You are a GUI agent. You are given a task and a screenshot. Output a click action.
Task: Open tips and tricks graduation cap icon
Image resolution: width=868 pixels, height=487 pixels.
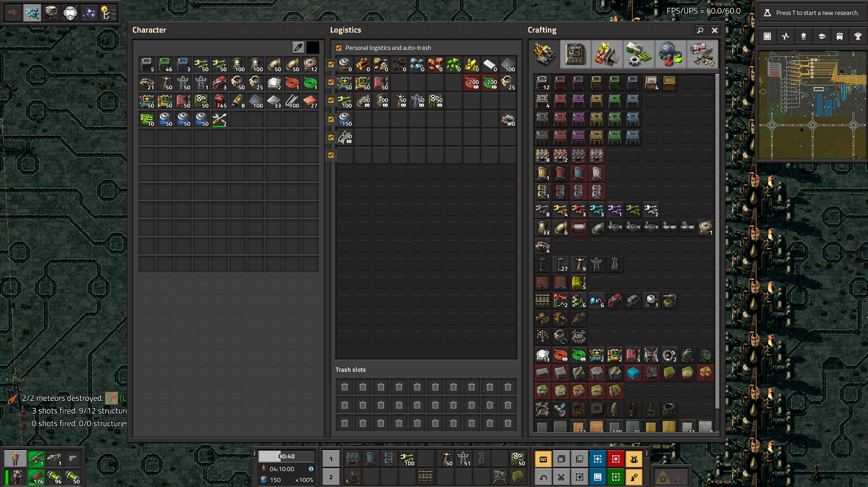tap(821, 37)
